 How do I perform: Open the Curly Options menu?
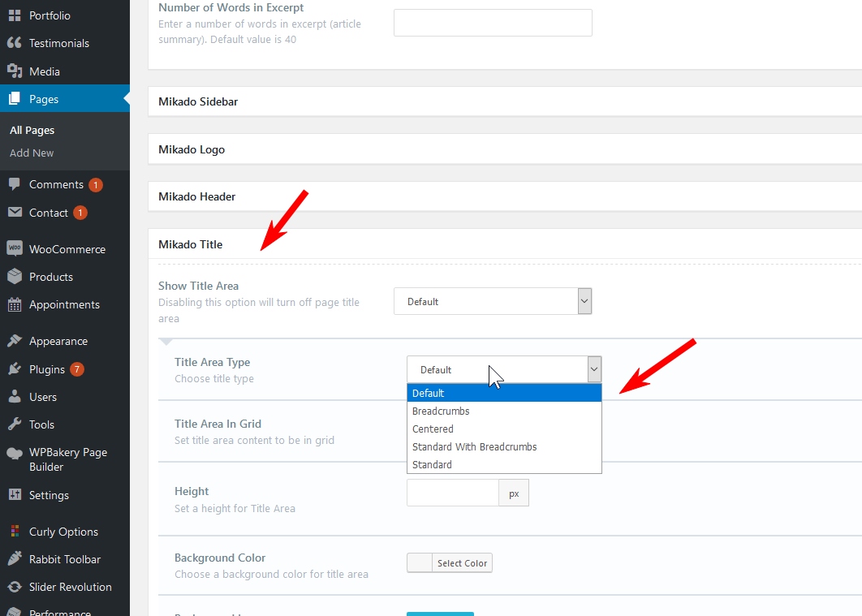[x=65, y=532]
